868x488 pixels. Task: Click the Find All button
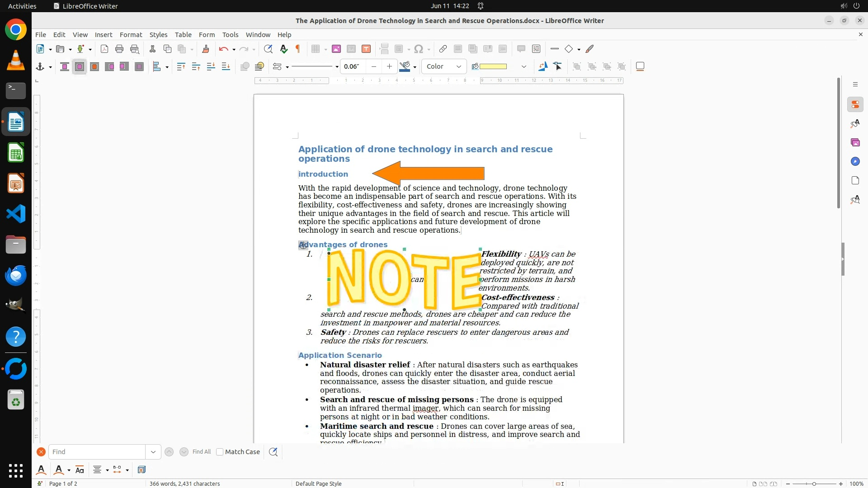tap(201, 451)
